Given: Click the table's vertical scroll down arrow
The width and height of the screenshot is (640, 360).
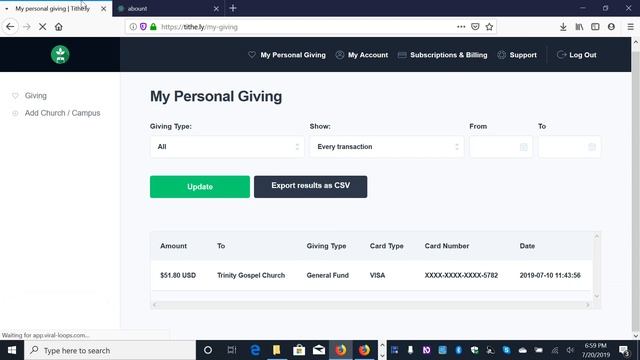Looking at the screenshot, I should (x=597, y=296).
